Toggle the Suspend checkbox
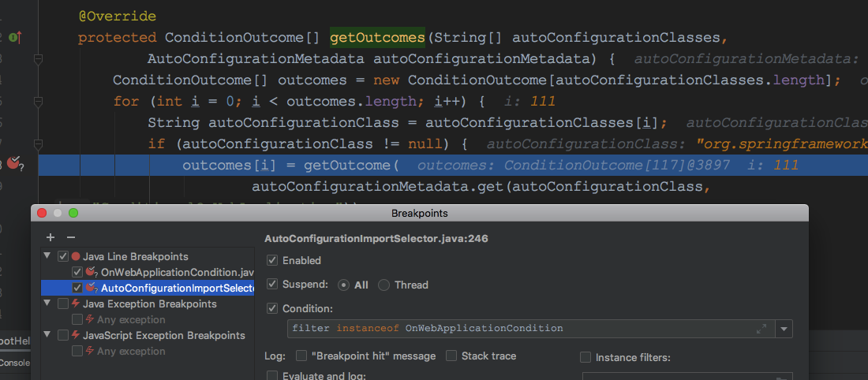The image size is (868, 380). point(272,285)
